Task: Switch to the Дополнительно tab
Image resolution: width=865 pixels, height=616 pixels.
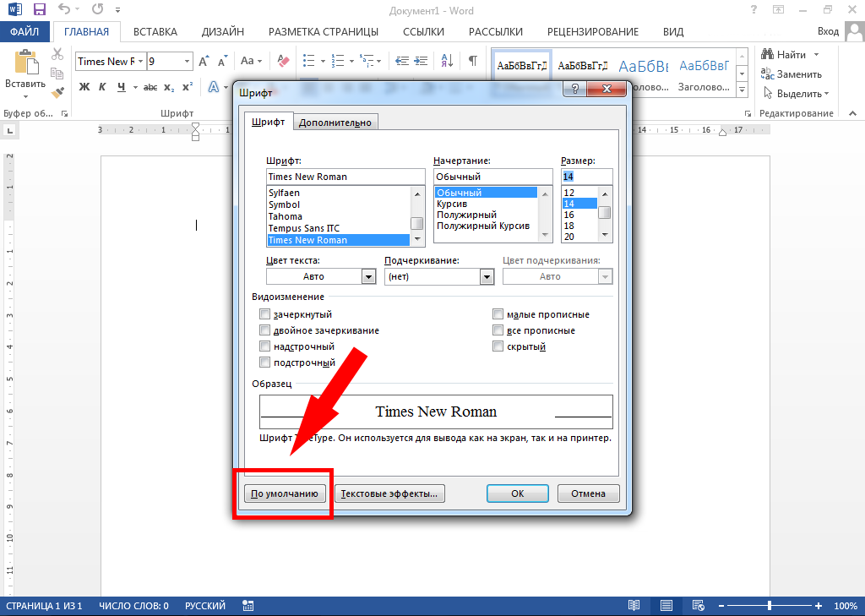Action: [335, 123]
